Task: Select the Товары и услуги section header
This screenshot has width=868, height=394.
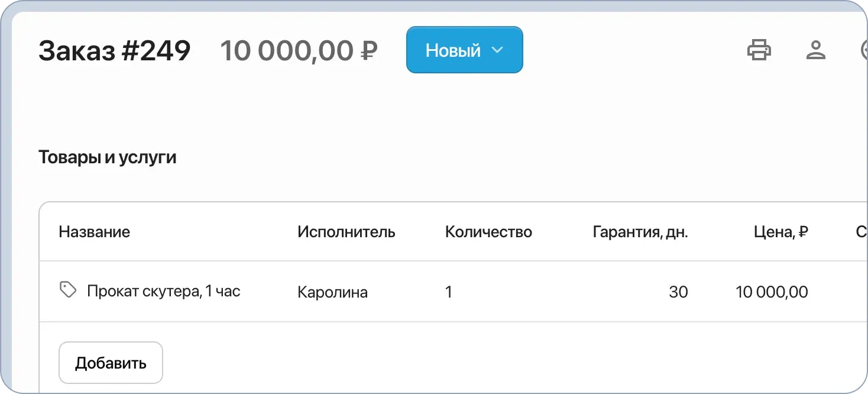Action: coord(107,157)
